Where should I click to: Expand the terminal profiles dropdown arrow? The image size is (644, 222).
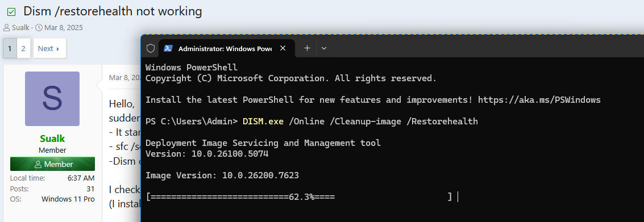pyautogui.click(x=323, y=48)
